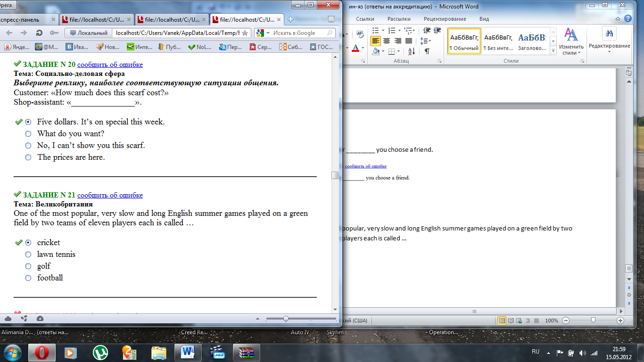Toggle Opera Turbo gauge icon

(40, 319)
